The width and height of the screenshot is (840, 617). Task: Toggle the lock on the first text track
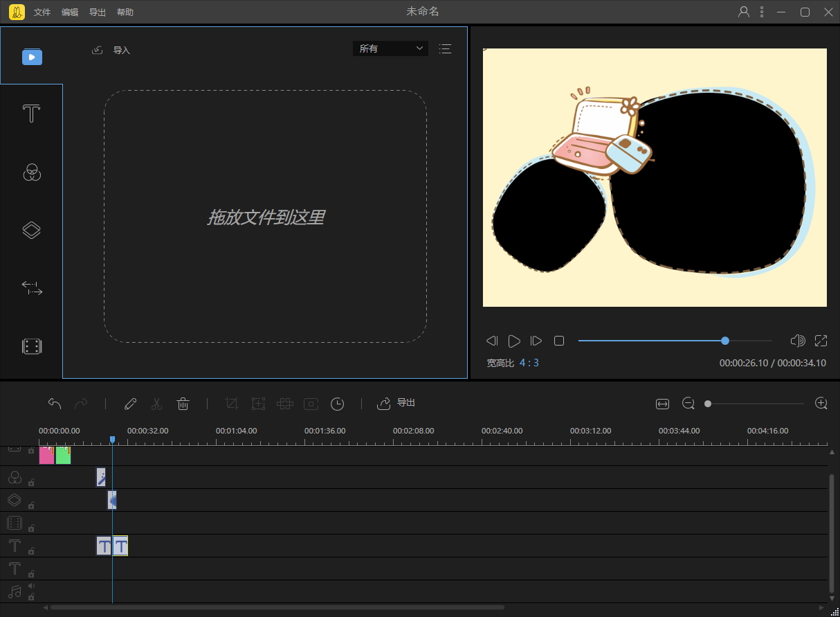pos(31,551)
